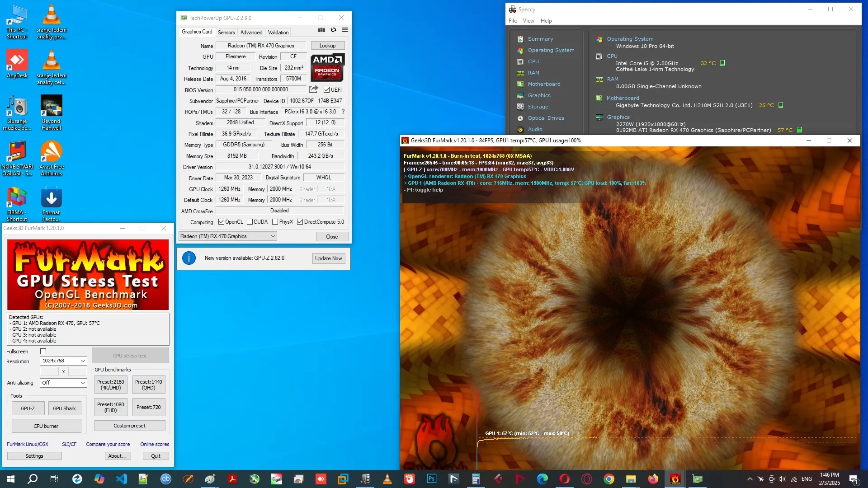
Task: Open the FurMark Resolution dropdown
Action: [x=63, y=361]
